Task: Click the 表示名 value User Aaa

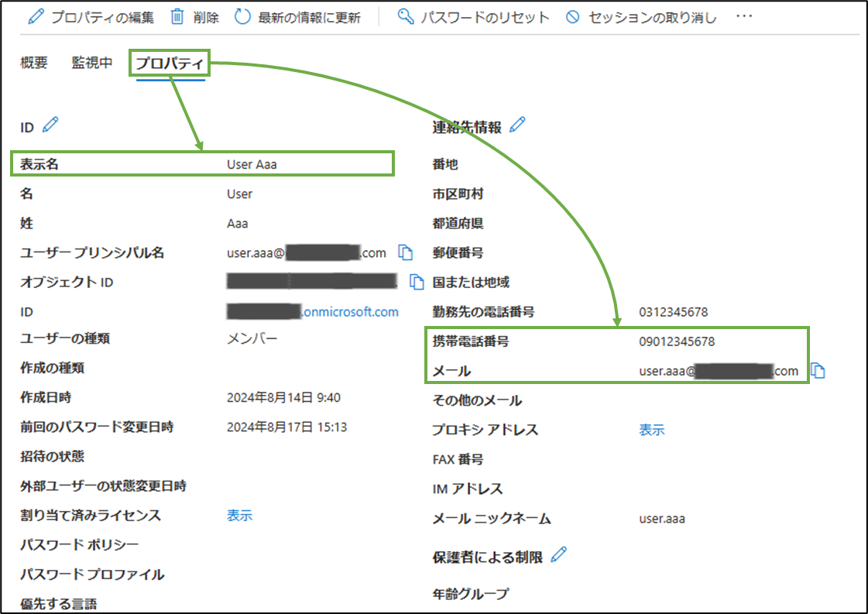Action: pyautogui.click(x=252, y=164)
